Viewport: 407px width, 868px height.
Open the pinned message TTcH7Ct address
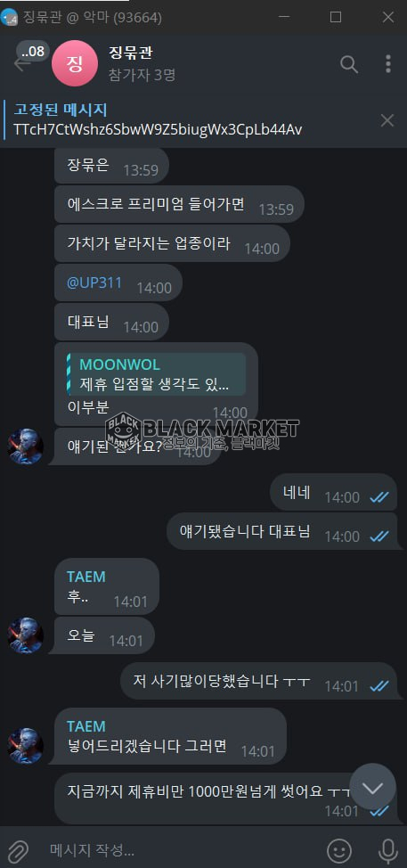coord(159,129)
